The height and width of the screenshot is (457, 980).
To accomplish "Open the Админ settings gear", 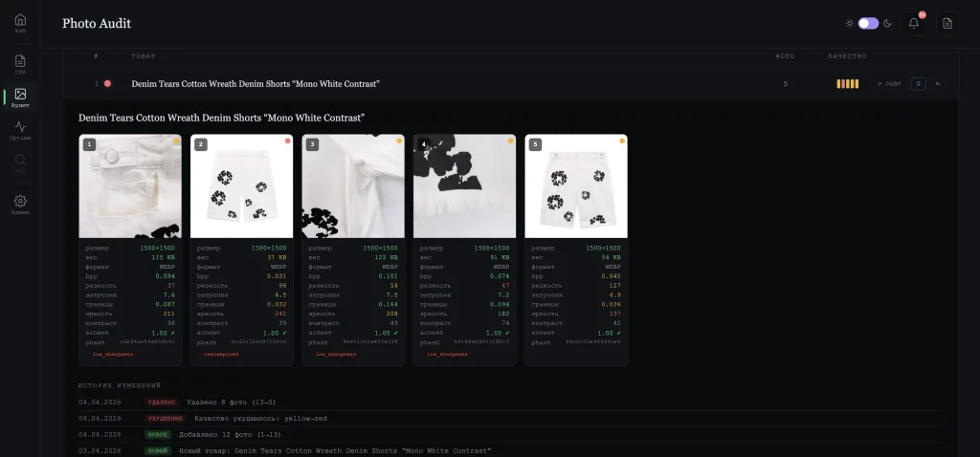I will [20, 205].
